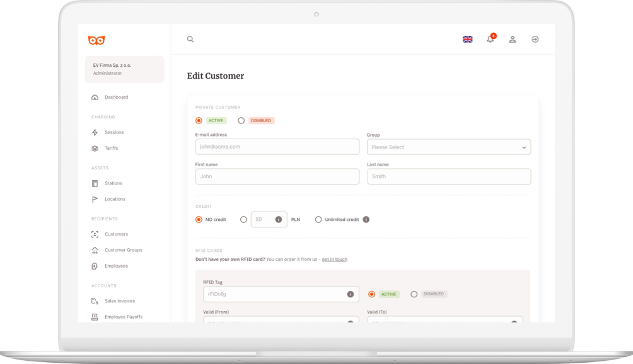The image size is (633, 364).
Task: Click the 'get in touch' link
Action: 334,259
